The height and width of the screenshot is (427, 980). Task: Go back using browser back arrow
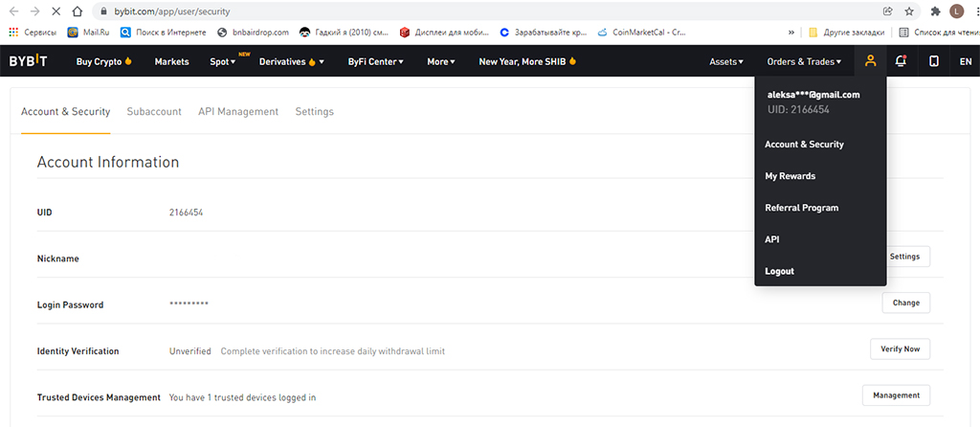point(13,11)
